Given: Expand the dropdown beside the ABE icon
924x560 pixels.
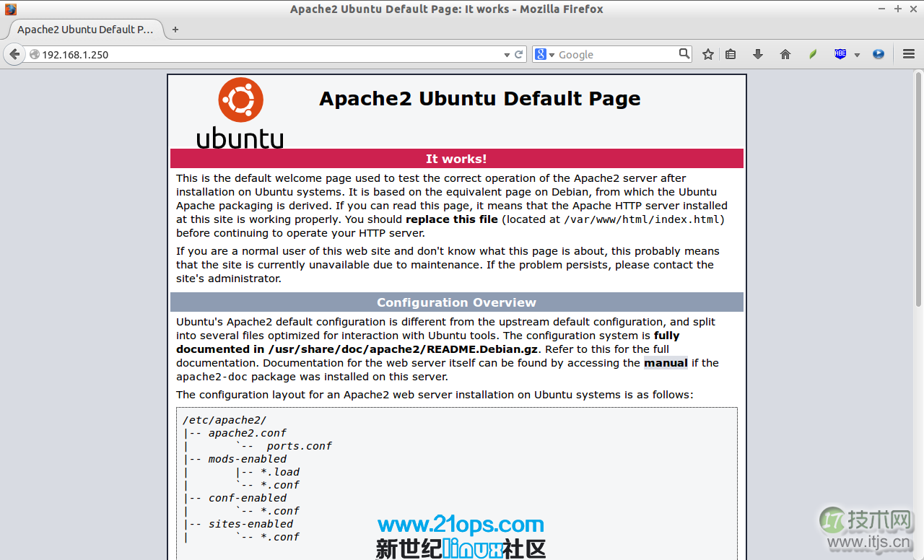Looking at the screenshot, I should click(x=857, y=54).
